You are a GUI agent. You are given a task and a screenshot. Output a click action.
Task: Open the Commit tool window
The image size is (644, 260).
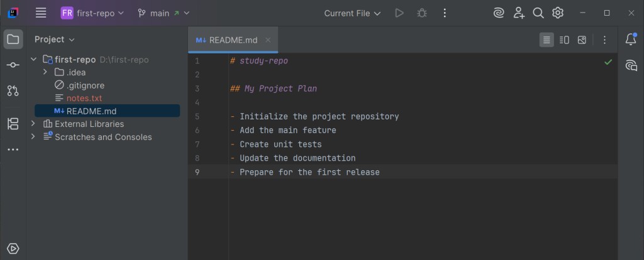pos(13,65)
